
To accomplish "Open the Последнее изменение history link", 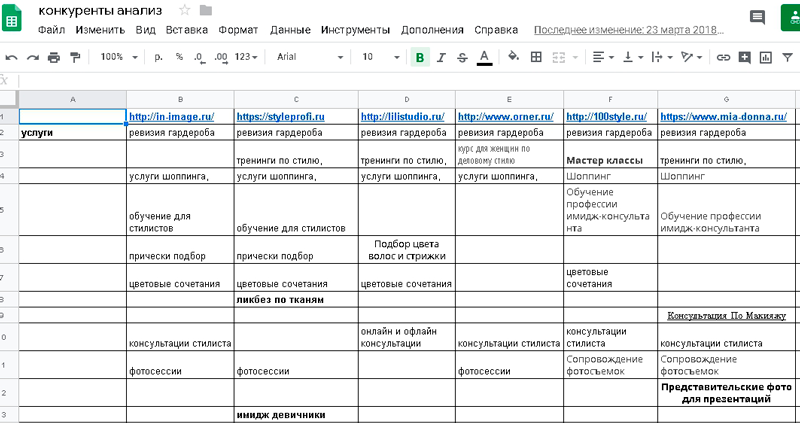I will (629, 30).
